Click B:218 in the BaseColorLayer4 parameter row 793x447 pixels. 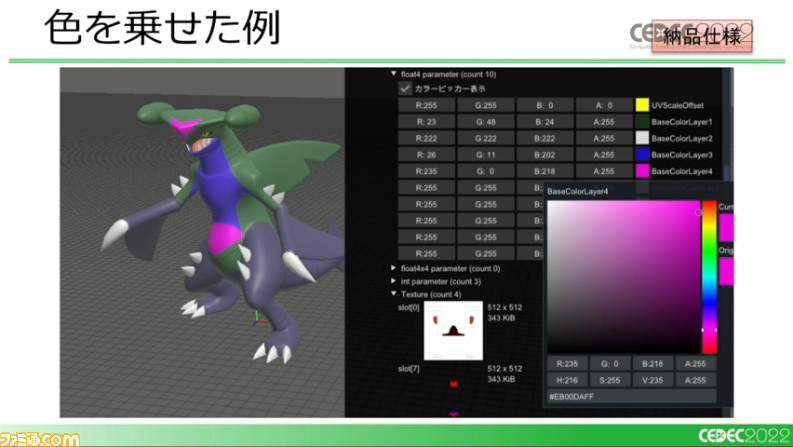pyautogui.click(x=545, y=171)
